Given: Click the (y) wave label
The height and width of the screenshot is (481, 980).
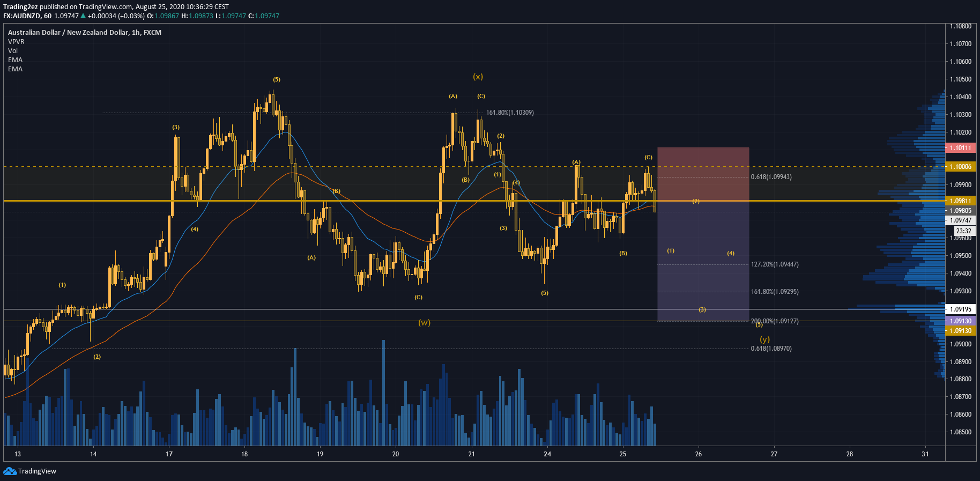Looking at the screenshot, I should [764, 339].
